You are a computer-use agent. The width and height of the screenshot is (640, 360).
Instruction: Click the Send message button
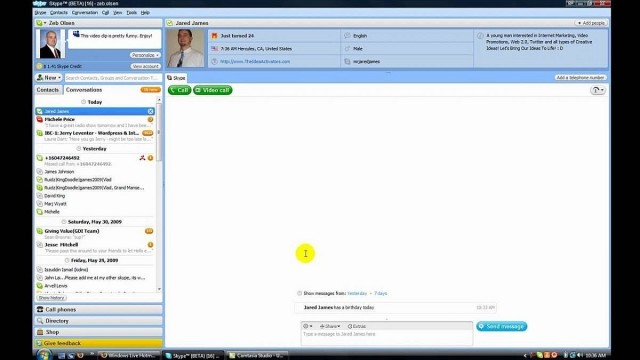[x=502, y=326]
